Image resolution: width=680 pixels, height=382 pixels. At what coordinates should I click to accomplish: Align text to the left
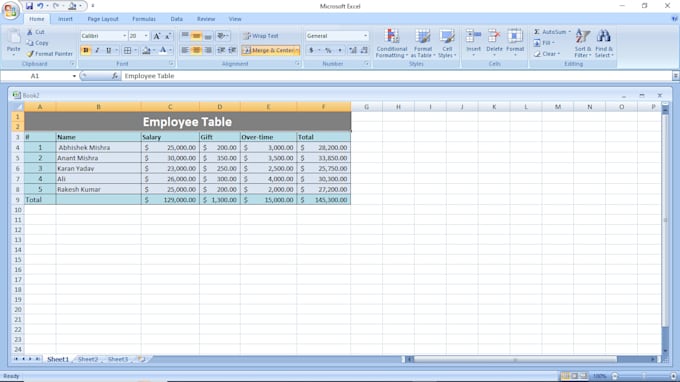[185, 50]
